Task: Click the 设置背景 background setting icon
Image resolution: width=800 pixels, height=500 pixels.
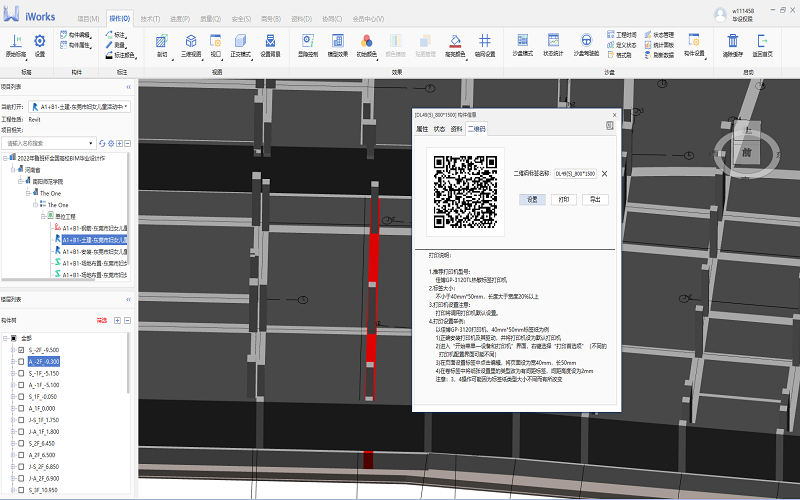Action: pos(270,41)
